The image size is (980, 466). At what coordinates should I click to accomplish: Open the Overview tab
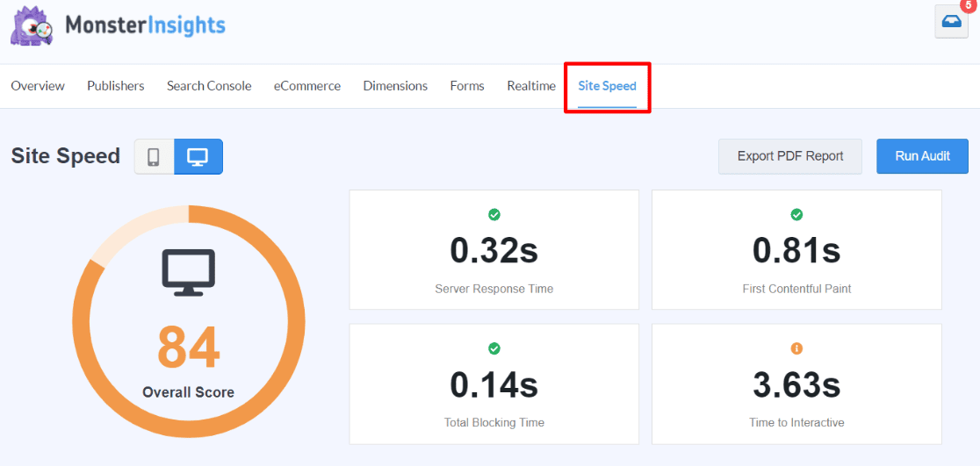tap(38, 86)
